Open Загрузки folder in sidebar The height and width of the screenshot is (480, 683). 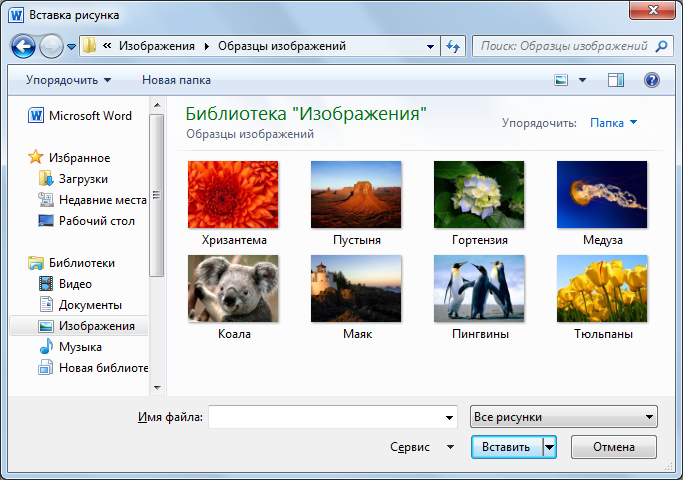[x=73, y=179]
